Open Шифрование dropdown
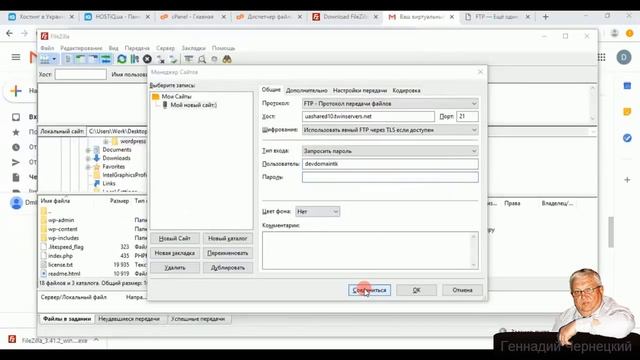The image size is (640, 360). pos(390,130)
